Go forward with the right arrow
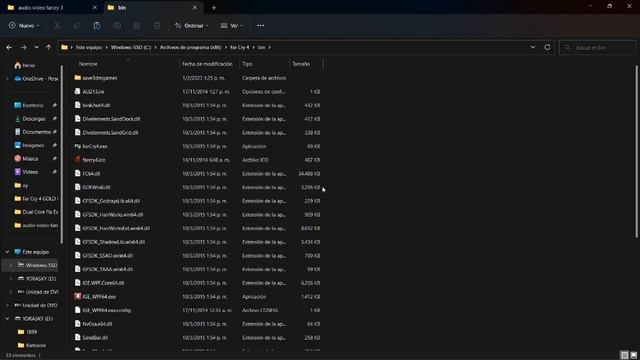The height and width of the screenshot is (360, 640). click(23, 47)
